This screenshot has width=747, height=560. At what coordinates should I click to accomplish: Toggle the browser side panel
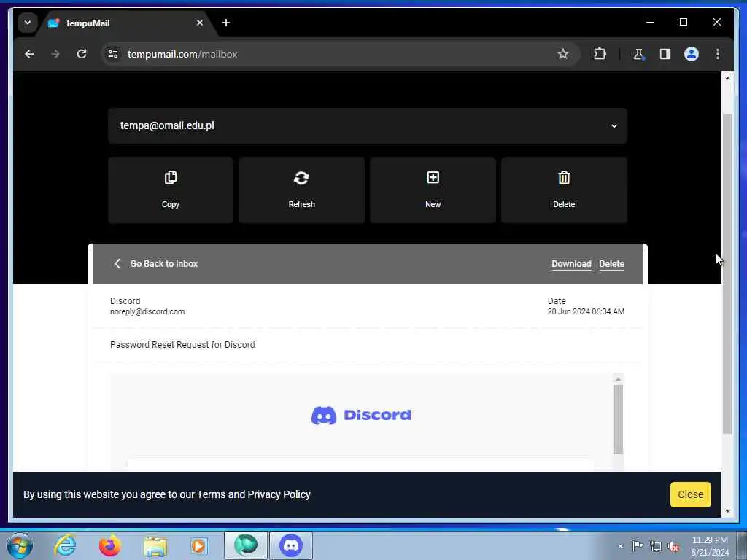[665, 54]
